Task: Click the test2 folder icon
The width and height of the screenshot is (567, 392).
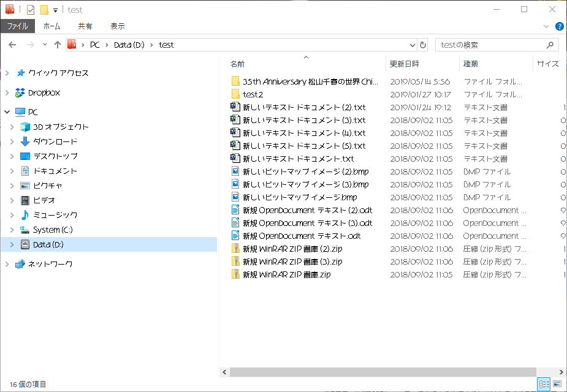Action: coord(235,94)
